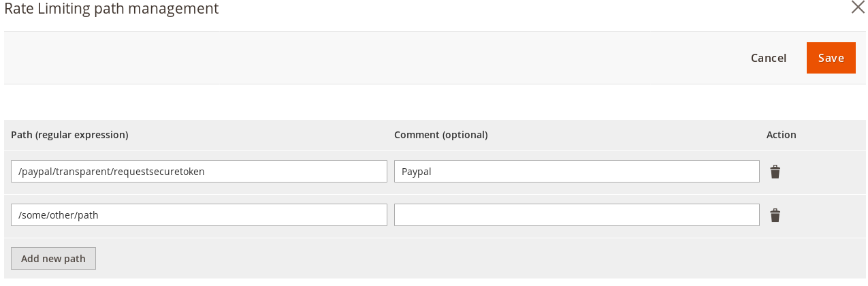Focus the /paypal/transparent/requestsecuretoken path field
Image resolution: width=868 pixels, height=286 pixels.
(199, 172)
